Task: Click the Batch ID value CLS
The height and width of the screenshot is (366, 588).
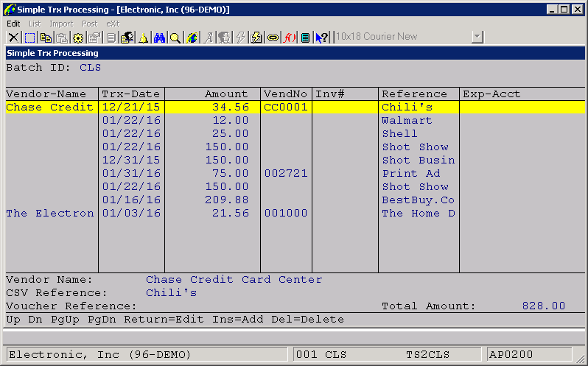Action: pos(91,68)
